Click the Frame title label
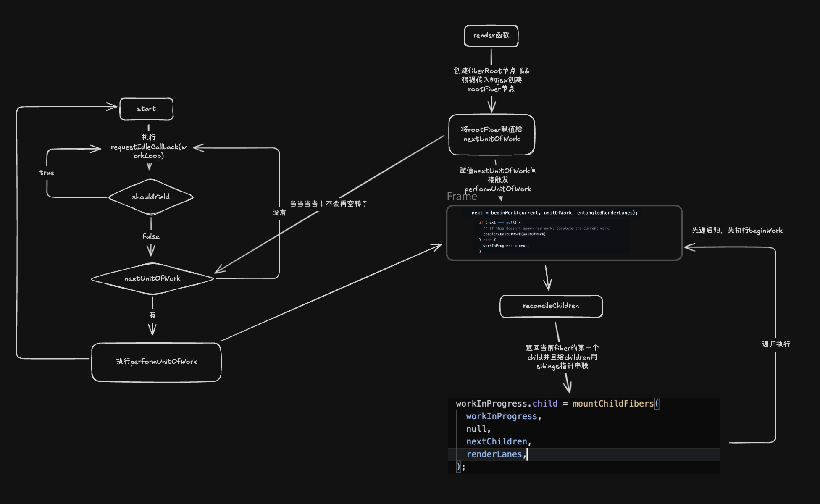Image resolution: width=820 pixels, height=504 pixels. coord(462,197)
